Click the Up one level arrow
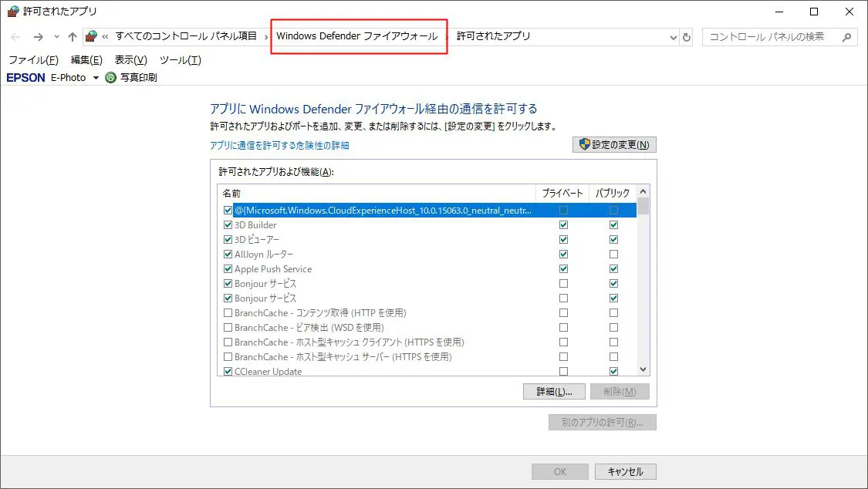The image size is (868, 489). (x=73, y=37)
